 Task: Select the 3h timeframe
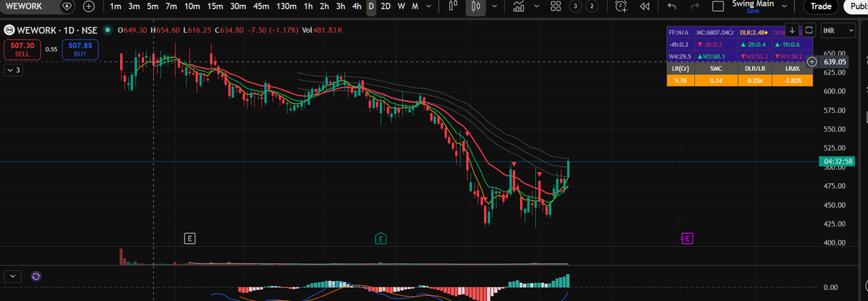coord(340,7)
